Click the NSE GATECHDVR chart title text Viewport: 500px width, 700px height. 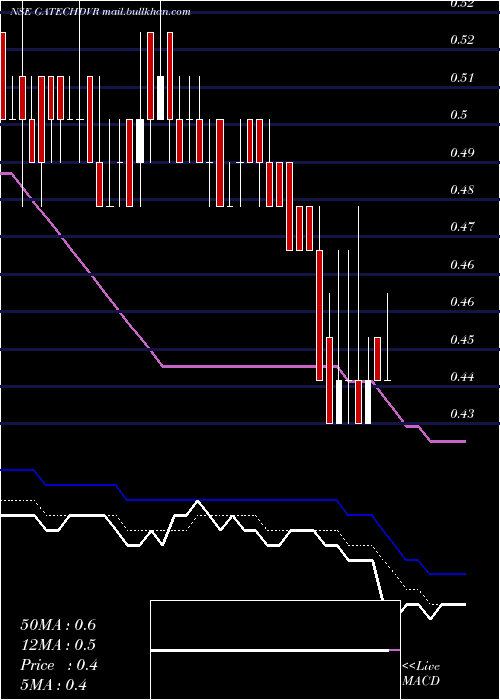101,12
